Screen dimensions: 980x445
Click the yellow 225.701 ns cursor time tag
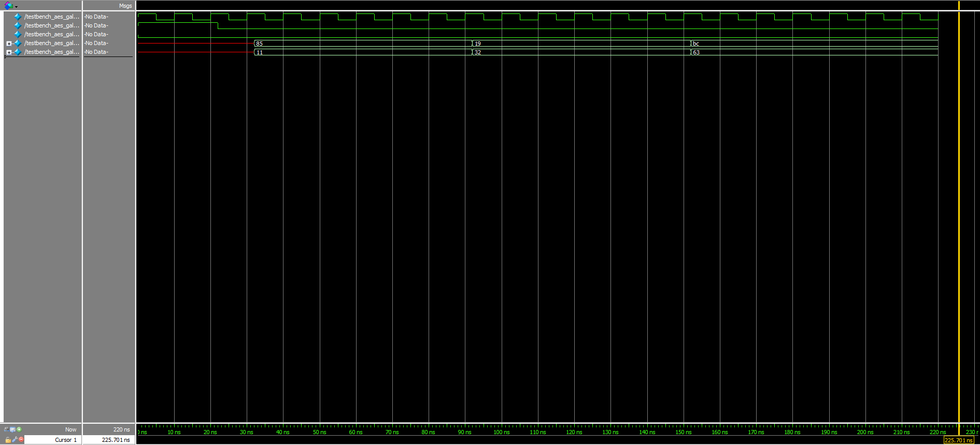(x=958, y=440)
